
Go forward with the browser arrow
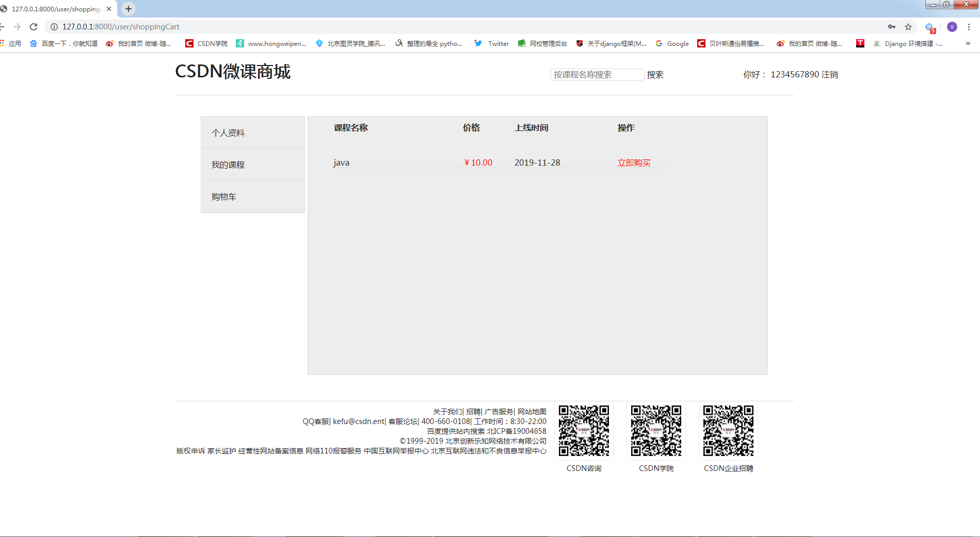[17, 27]
